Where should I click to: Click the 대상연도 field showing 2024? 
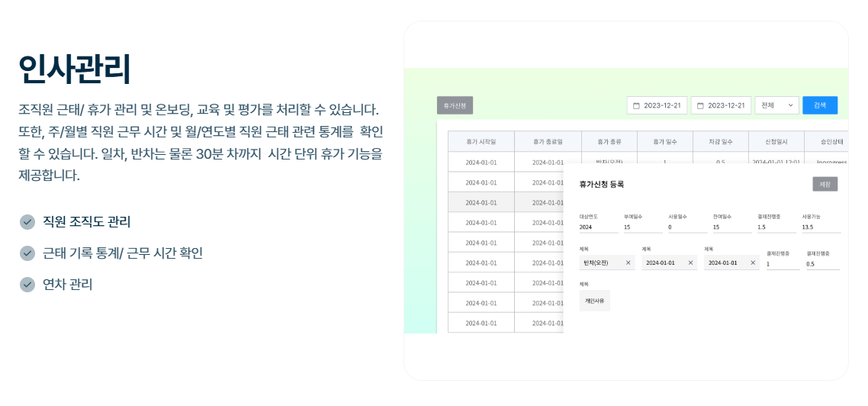click(597, 227)
